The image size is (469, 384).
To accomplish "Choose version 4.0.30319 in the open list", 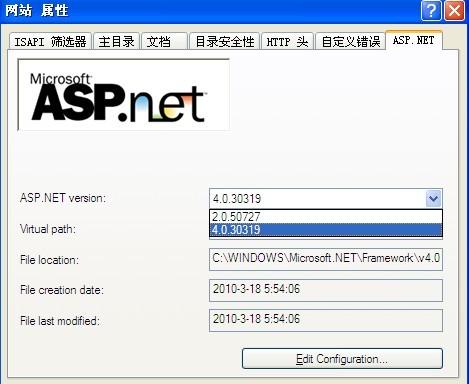I will tap(326, 230).
